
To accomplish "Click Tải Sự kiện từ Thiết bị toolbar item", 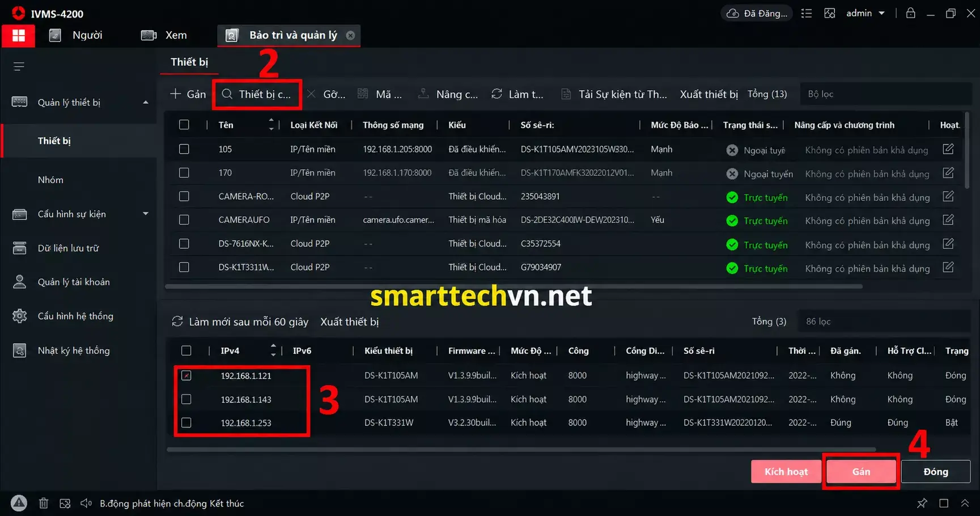I will 614,94.
